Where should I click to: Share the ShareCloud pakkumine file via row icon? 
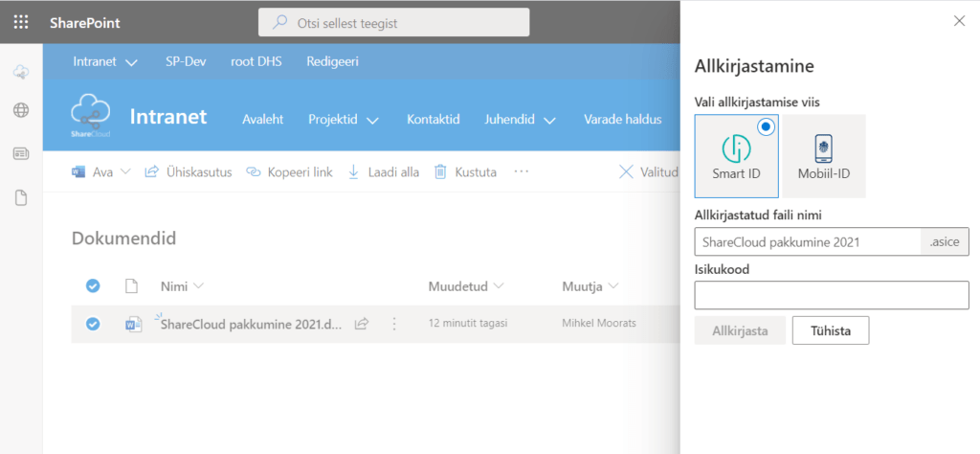coord(362,324)
